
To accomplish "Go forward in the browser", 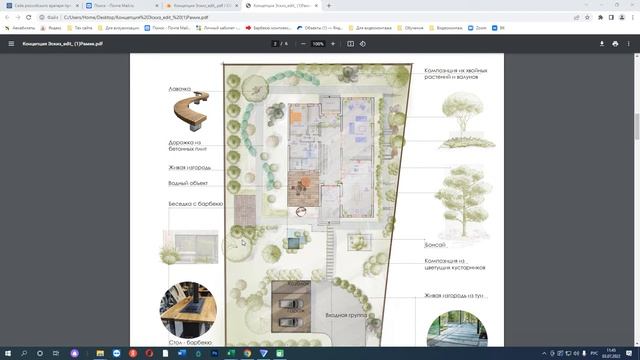I will pos(18,18).
